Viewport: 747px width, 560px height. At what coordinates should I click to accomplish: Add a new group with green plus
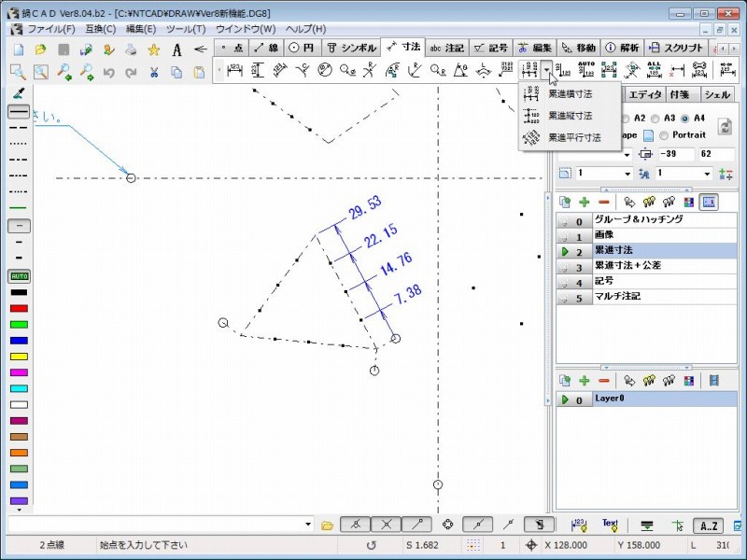[585, 203]
